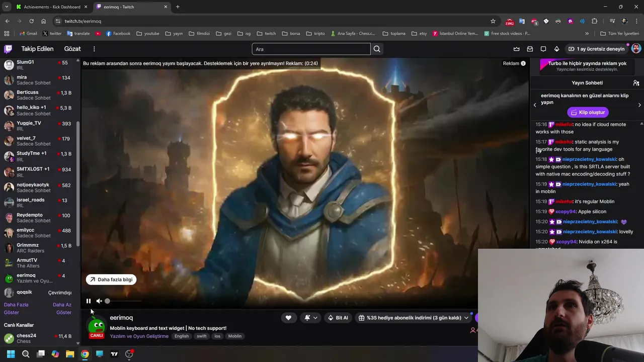Screen dimensions: 644x362
Task: Open the kripto bookmark folder
Action: pos(315,34)
